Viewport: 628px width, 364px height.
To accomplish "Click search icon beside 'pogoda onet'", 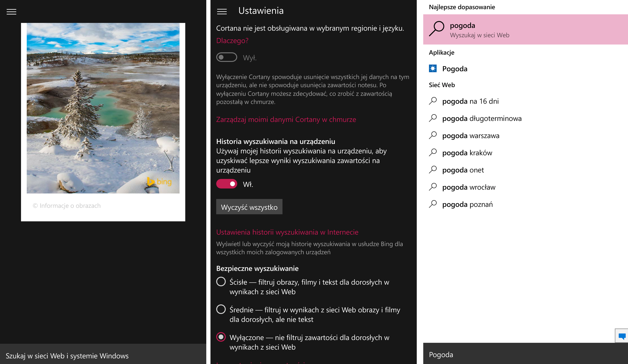I will click(x=433, y=170).
